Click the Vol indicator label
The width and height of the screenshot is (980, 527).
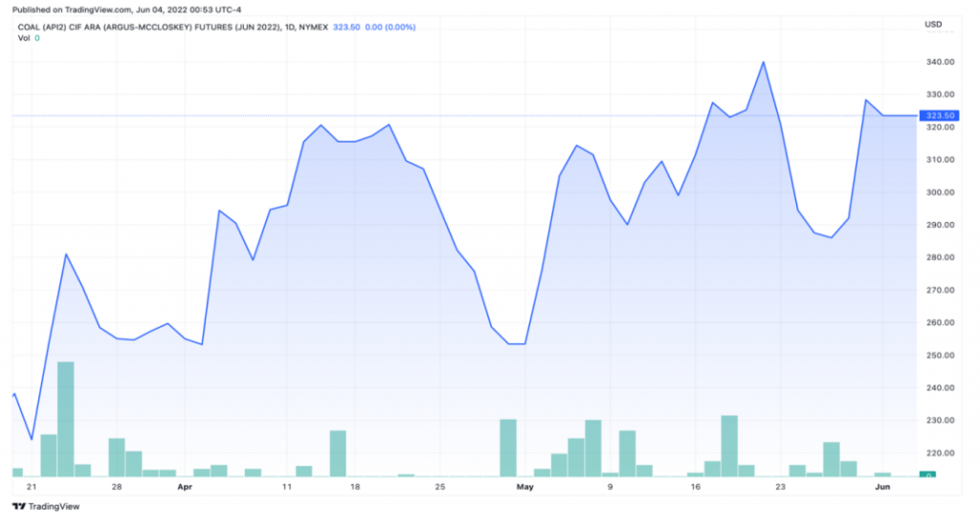(24, 38)
